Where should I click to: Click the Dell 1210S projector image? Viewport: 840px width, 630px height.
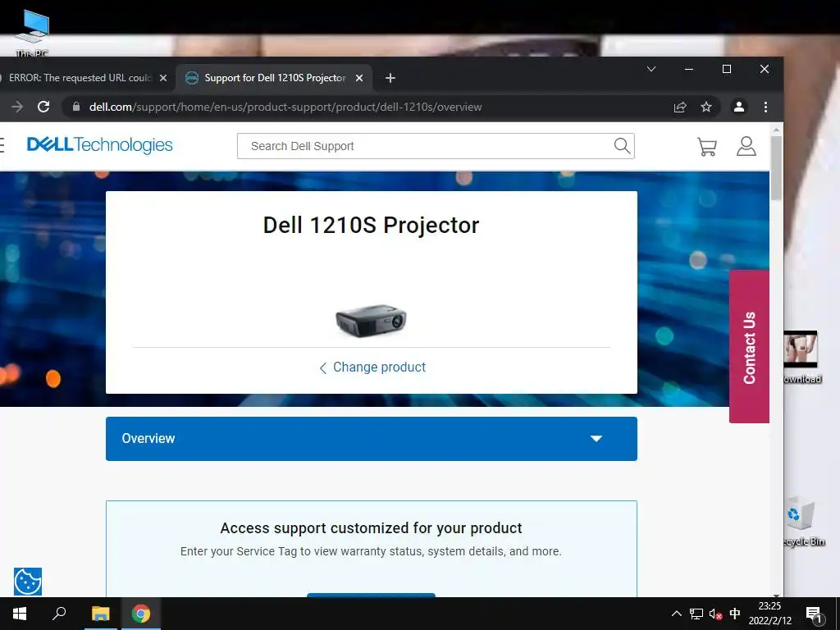[371, 320]
